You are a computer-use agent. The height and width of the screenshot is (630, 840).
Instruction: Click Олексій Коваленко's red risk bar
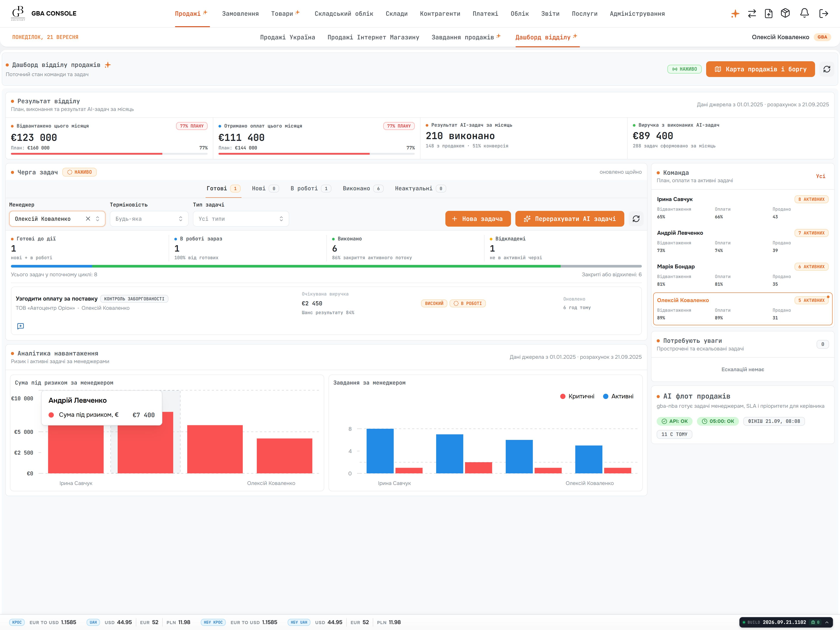click(x=284, y=456)
